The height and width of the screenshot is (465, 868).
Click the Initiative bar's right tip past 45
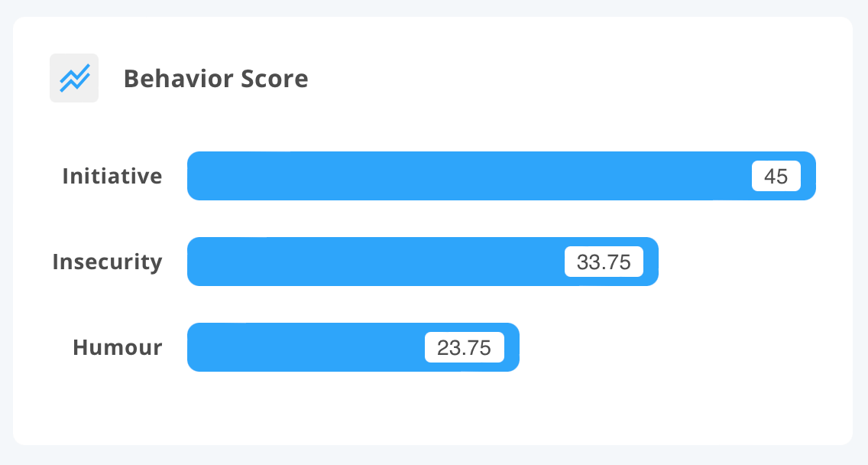coord(808,176)
